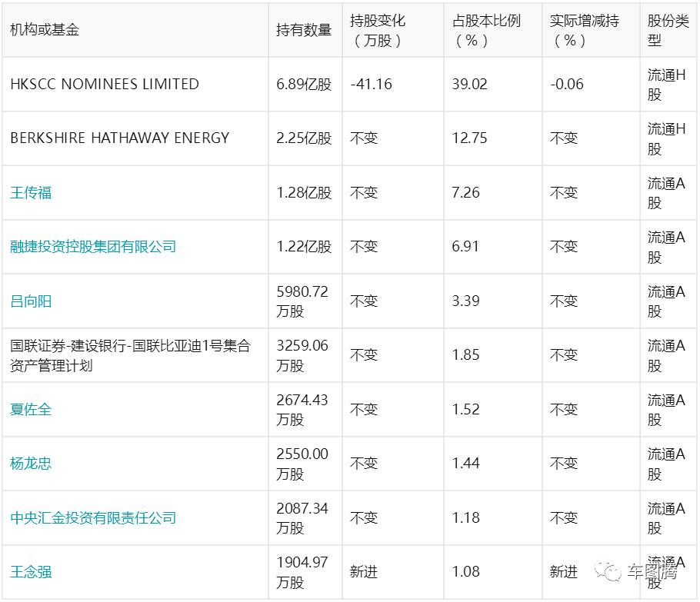This screenshot has width=700, height=602.
Task: Select 流通H股 in HKSCC NOMINEES row
Action: pyautogui.click(x=666, y=85)
